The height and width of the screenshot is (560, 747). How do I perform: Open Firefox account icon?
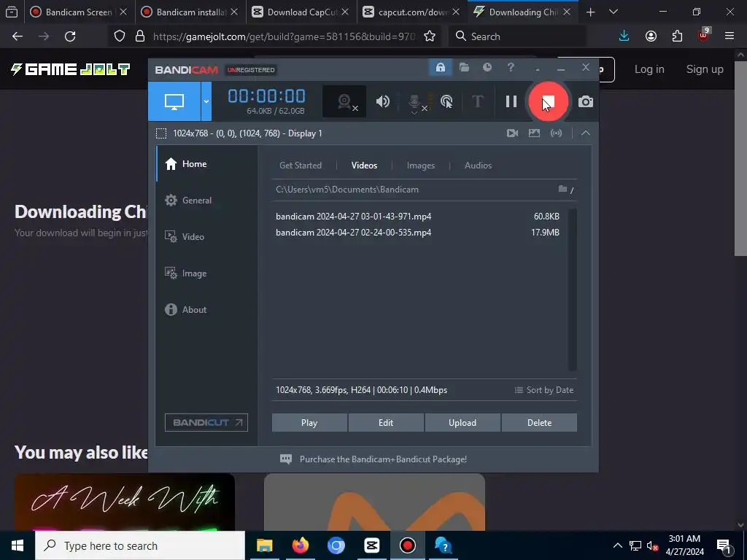point(651,36)
